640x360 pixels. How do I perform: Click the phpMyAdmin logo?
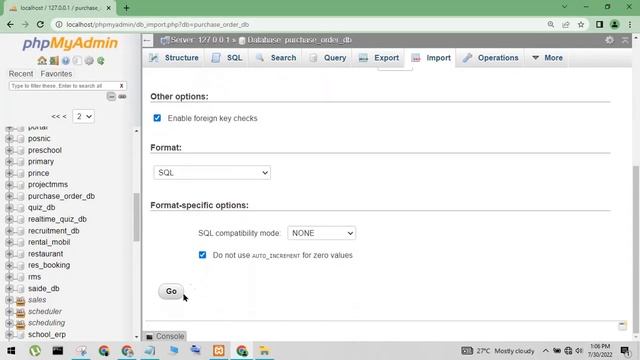(x=70, y=43)
